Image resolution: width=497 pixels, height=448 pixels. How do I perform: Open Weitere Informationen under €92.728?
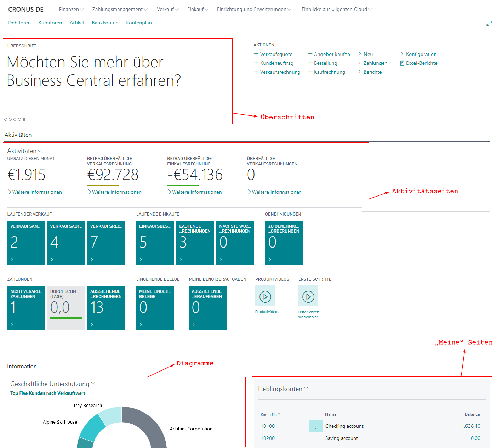pyautogui.click(x=115, y=192)
